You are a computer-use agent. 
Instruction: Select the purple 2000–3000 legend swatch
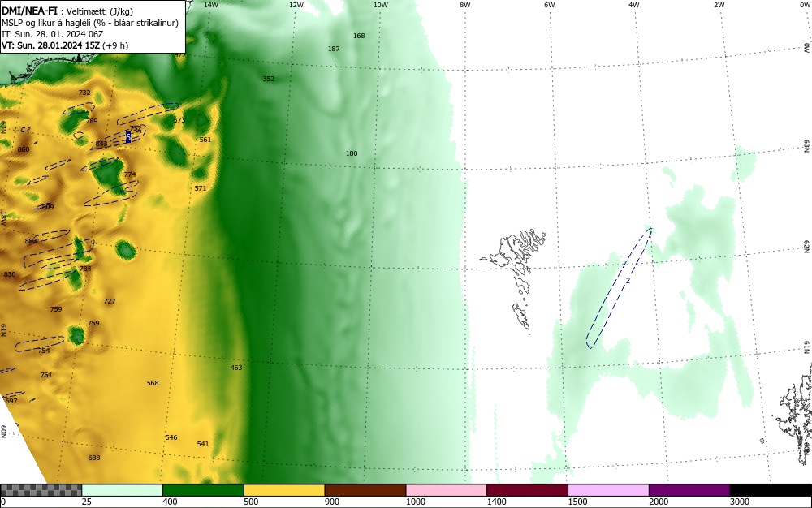[x=689, y=490]
